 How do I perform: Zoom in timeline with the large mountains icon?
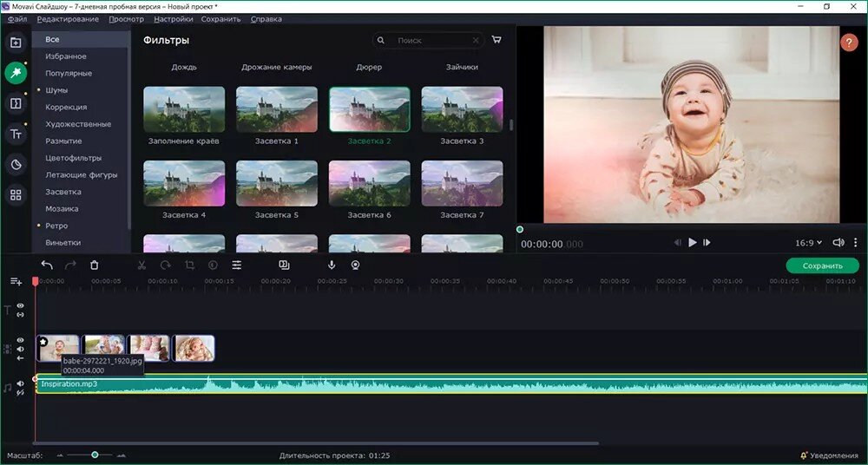click(122, 455)
